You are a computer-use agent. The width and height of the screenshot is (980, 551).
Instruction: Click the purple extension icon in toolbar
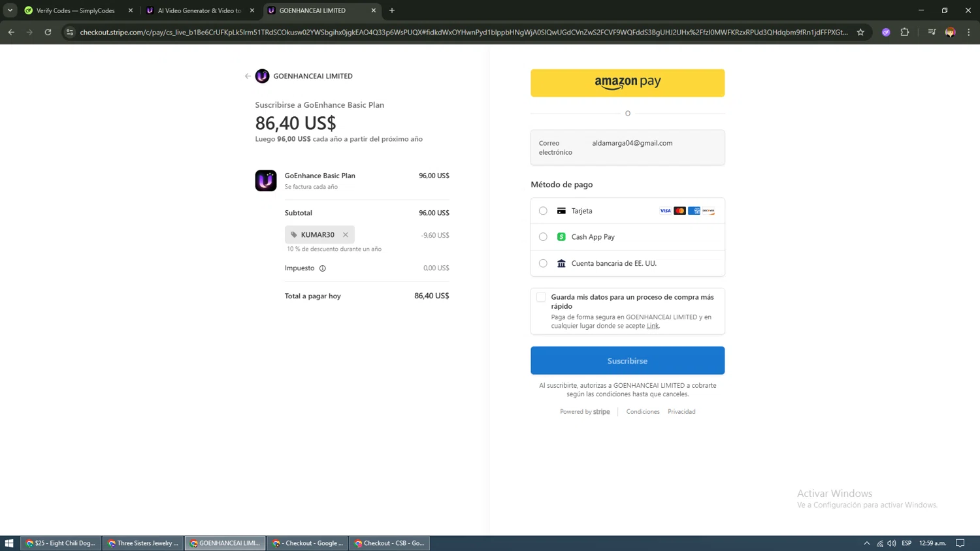[886, 32]
